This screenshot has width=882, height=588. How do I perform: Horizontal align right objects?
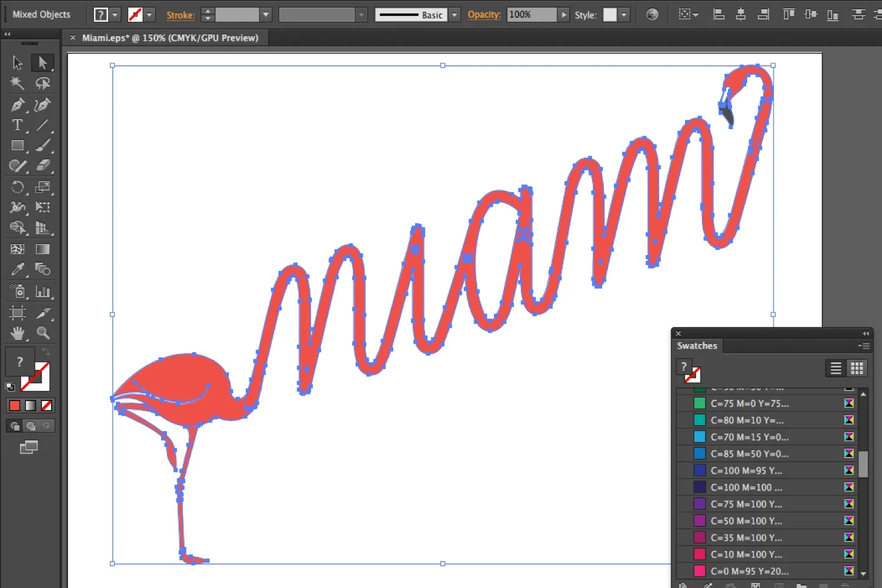tap(763, 15)
